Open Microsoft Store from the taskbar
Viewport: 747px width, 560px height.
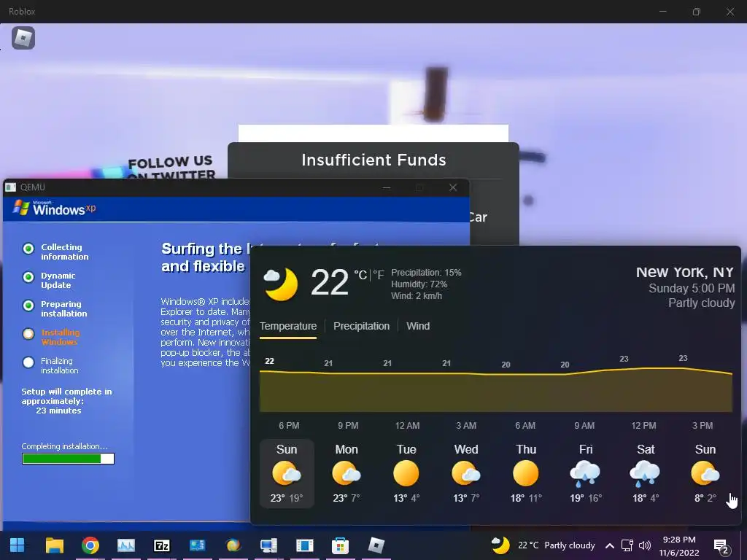click(340, 545)
